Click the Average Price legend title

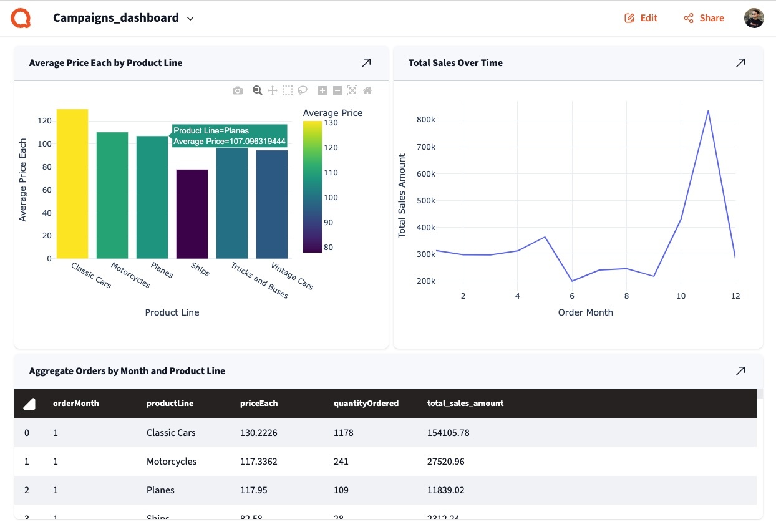[x=332, y=113]
